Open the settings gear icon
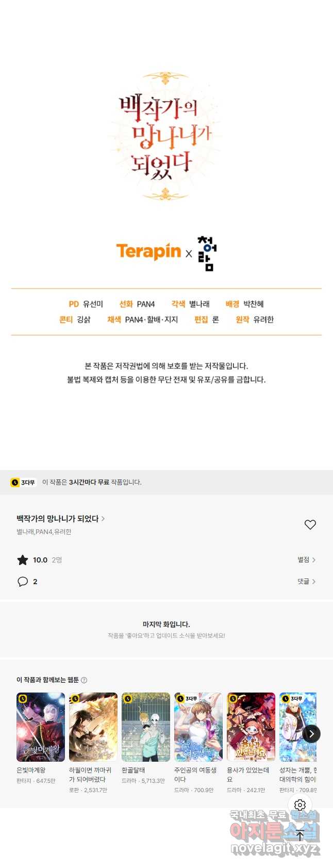 pyautogui.click(x=300, y=805)
